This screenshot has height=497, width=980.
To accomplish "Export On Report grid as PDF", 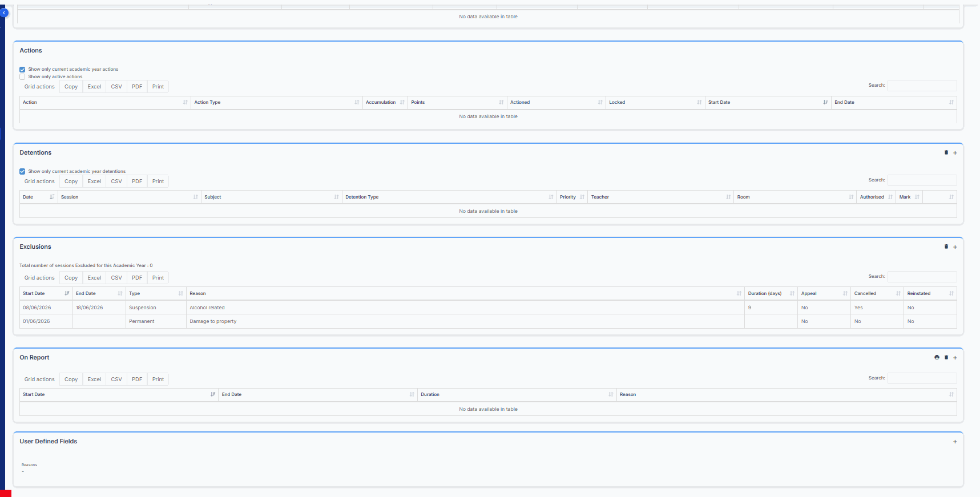I will [137, 379].
